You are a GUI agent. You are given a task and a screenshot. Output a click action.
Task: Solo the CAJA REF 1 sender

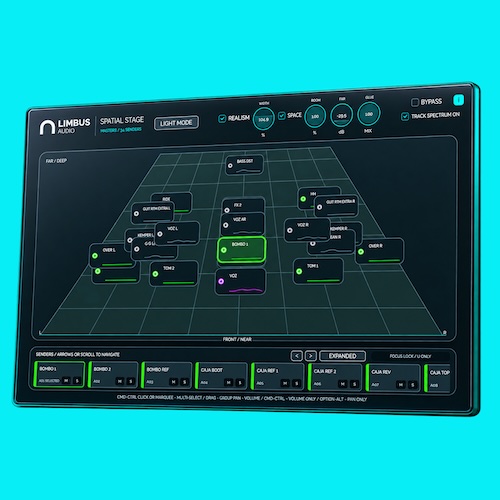click(x=297, y=384)
